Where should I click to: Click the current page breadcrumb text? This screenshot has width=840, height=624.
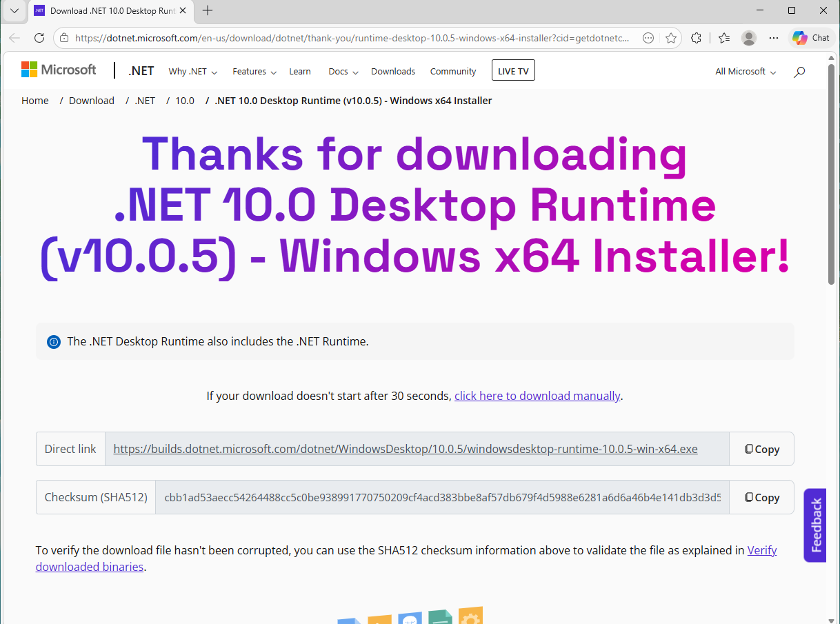point(353,101)
